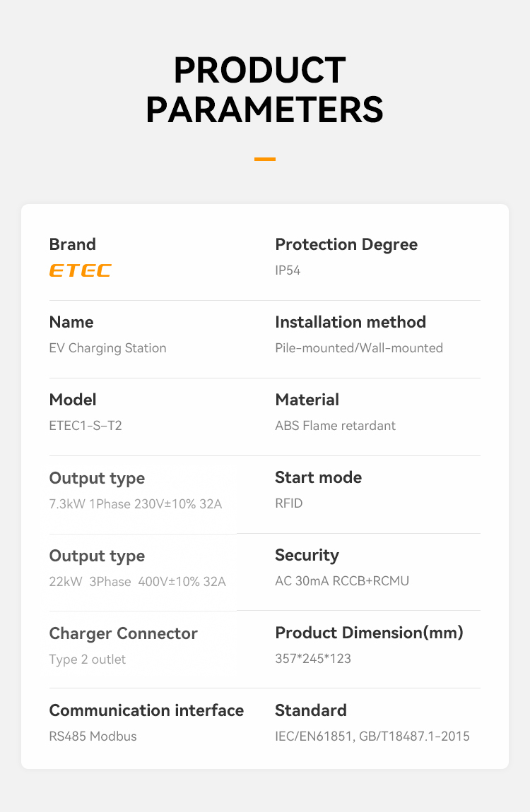Click the 7.3kW 1Phase output value
The width and height of the screenshot is (530, 812).
(x=136, y=504)
